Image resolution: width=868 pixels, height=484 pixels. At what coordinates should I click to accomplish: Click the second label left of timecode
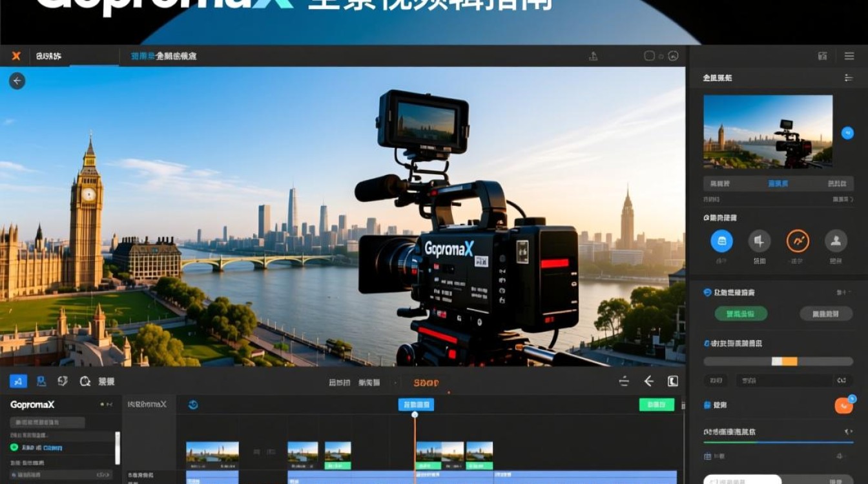tap(369, 382)
